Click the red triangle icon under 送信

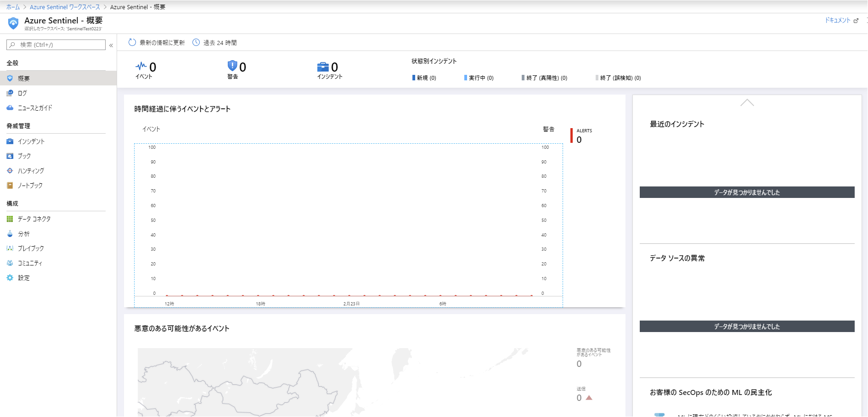pyautogui.click(x=589, y=398)
